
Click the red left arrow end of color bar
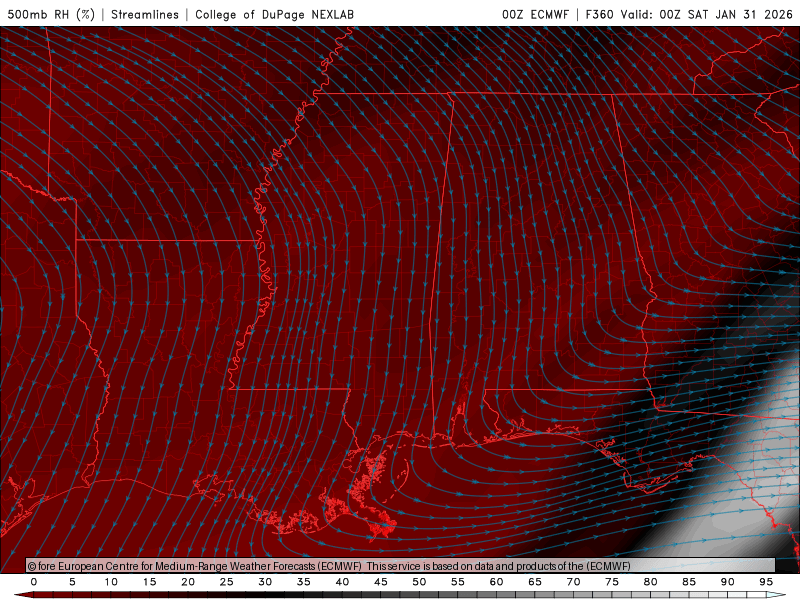23,595
